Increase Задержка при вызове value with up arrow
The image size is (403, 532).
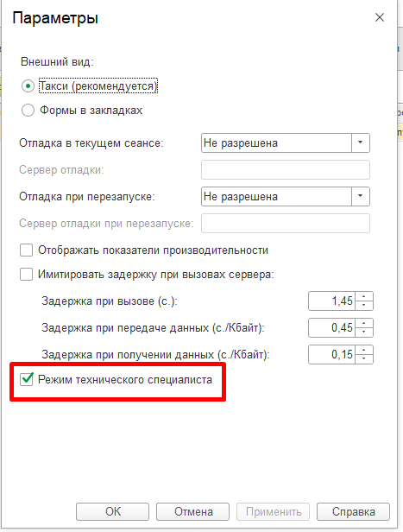tap(364, 297)
